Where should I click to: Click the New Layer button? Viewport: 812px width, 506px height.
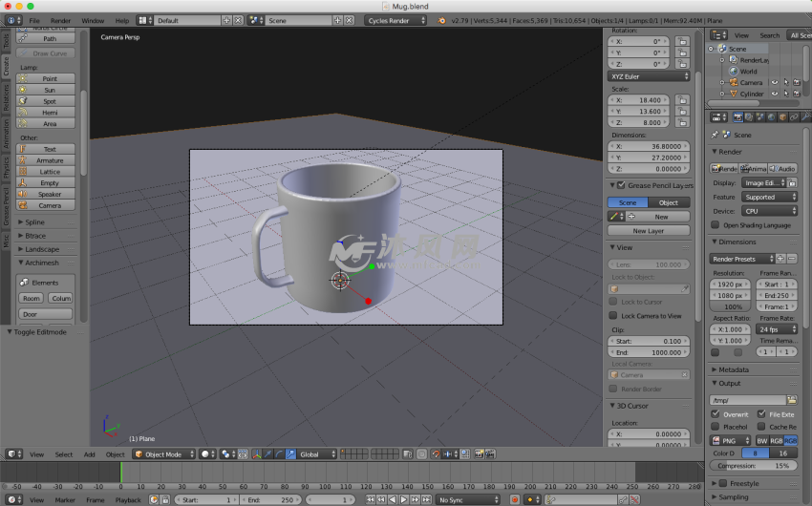point(648,230)
